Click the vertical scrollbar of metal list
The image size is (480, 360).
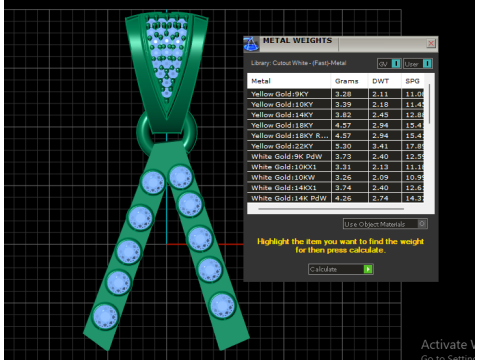[429, 104]
